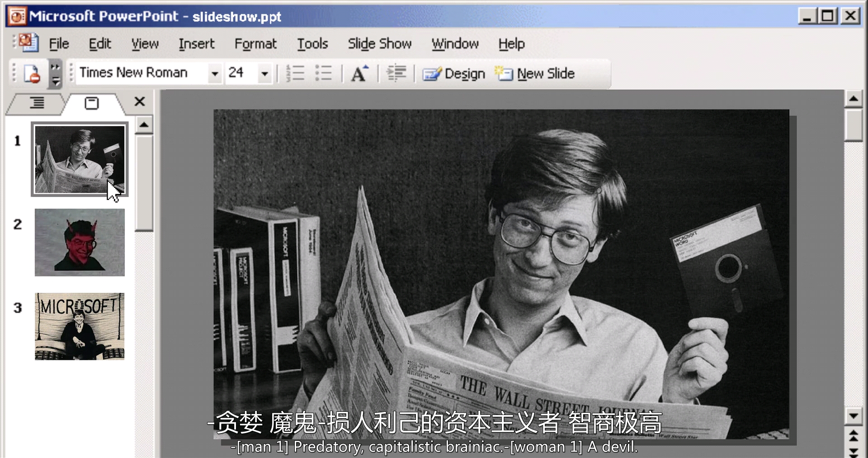868x458 pixels.
Task: Close the slides pane with X
Action: pyautogui.click(x=140, y=101)
